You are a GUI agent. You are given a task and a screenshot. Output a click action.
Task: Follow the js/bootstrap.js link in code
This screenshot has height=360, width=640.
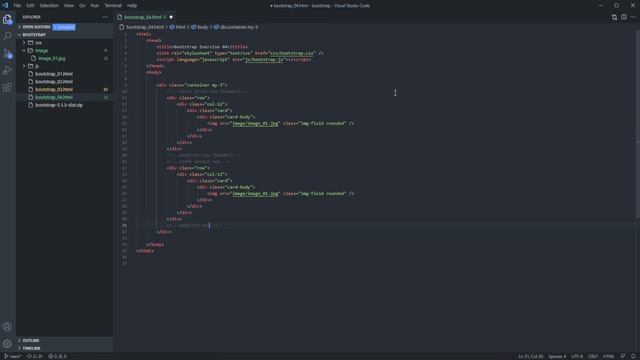point(264,60)
